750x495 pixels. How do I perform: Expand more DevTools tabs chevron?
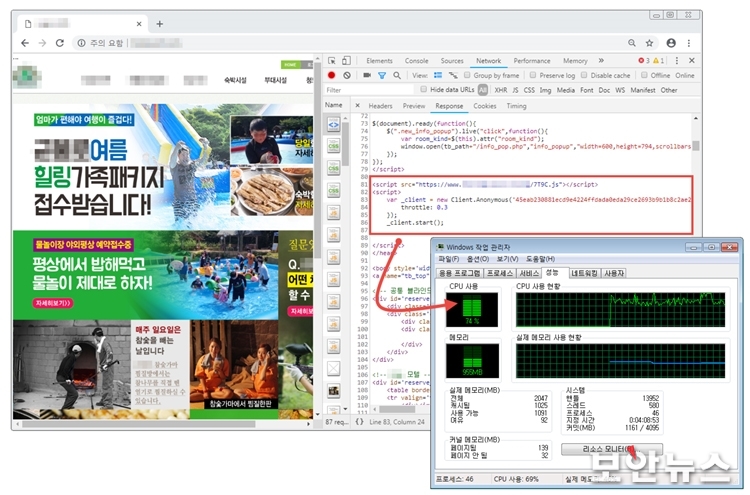(x=601, y=61)
